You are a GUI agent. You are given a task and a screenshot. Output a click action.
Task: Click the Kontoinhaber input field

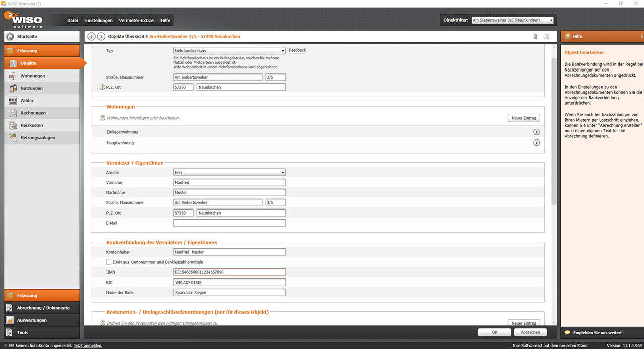(229, 252)
